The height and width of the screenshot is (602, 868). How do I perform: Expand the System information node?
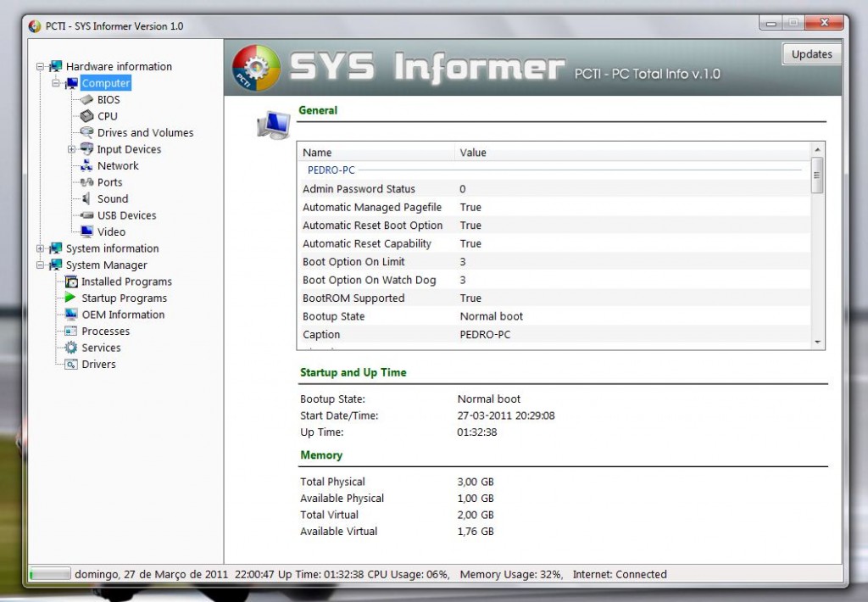(x=40, y=248)
